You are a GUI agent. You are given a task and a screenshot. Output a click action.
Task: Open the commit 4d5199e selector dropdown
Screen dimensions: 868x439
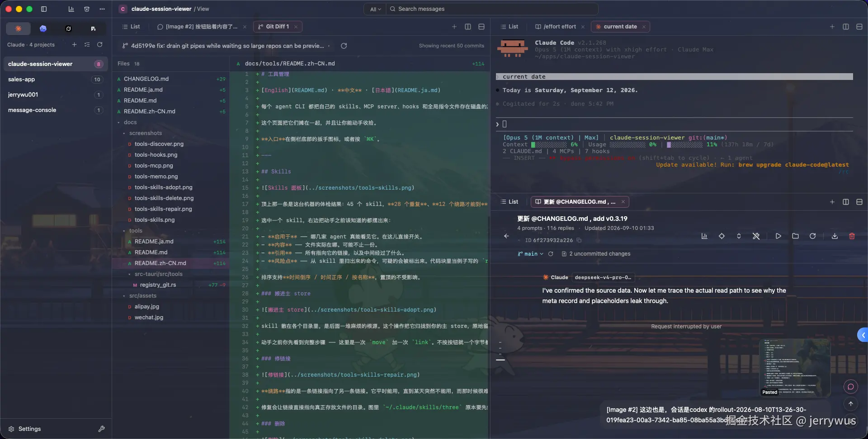click(226, 46)
